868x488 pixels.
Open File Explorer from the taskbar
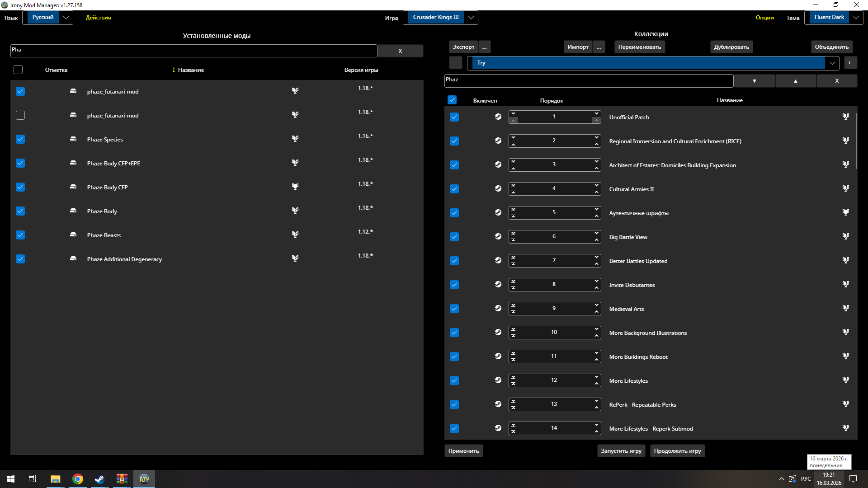point(56,479)
